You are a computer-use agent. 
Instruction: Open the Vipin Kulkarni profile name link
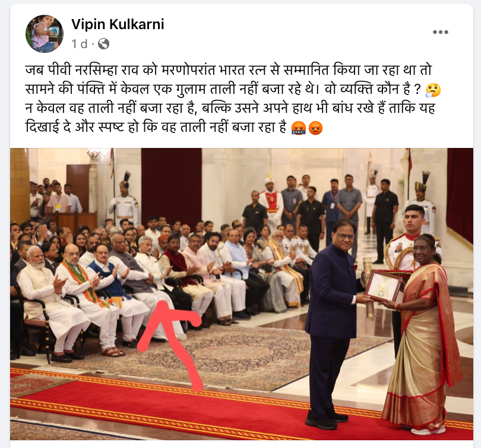(118, 24)
